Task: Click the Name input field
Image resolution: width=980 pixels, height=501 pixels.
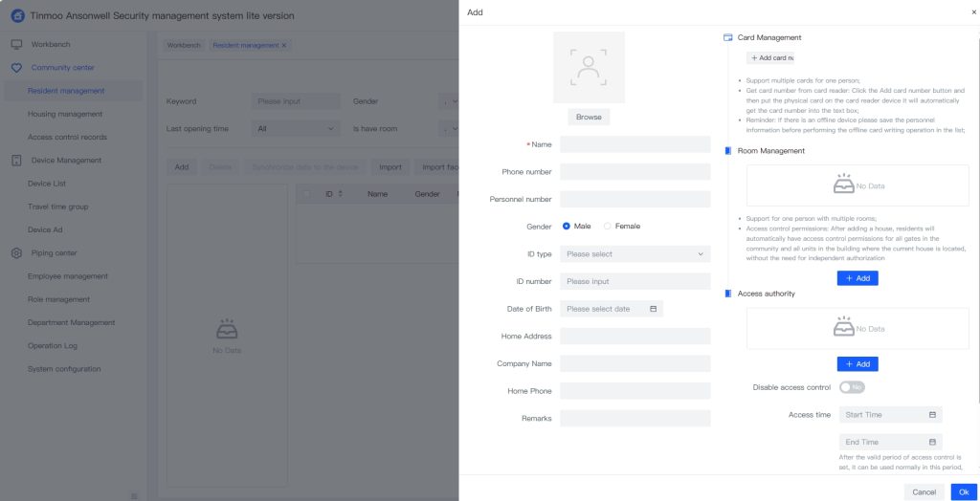Action: click(635, 144)
